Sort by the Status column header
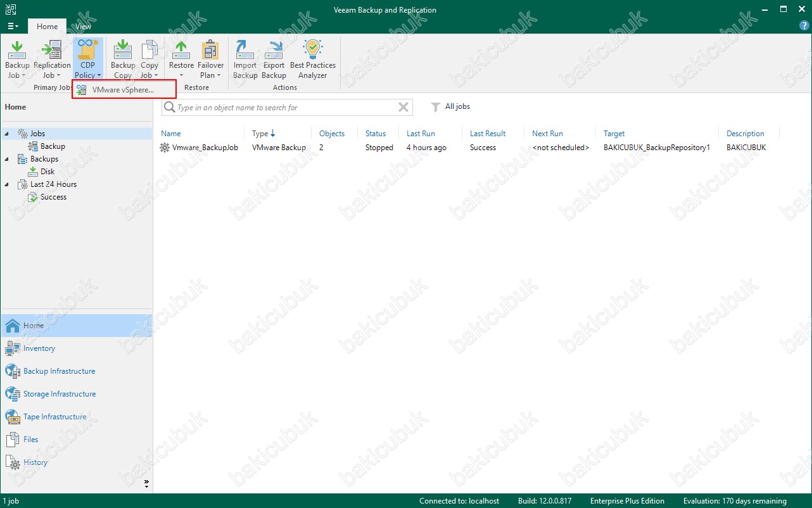 [x=376, y=134]
